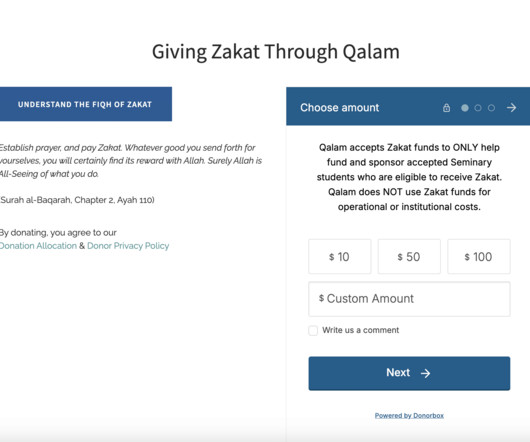Click the Next button to continue
This screenshot has height=442, width=530.
point(409,373)
